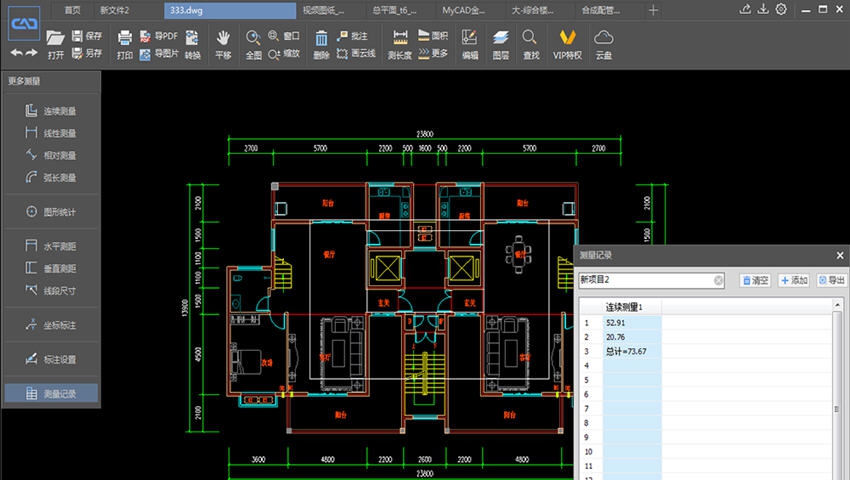850x480 pixels.
Task: Select the 测长度 (Measure length) tool
Action: [x=399, y=43]
